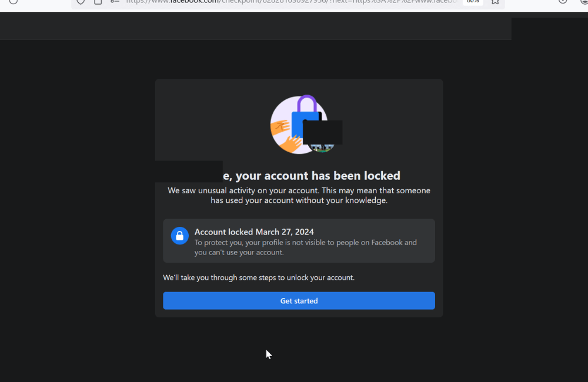Click the dark header bar above the dialog
588x382 pixels.
coord(256,26)
